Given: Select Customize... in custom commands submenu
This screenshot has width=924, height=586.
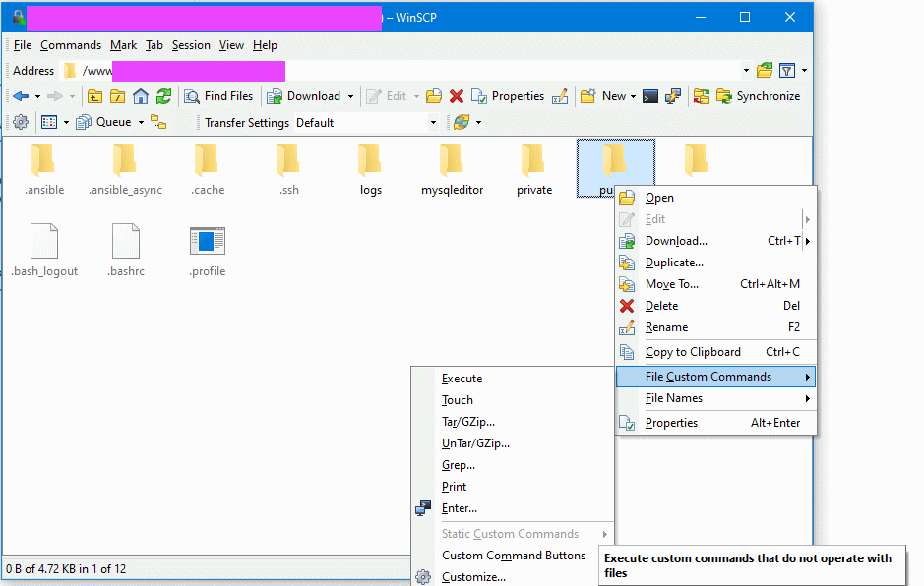Looking at the screenshot, I should tap(473, 577).
